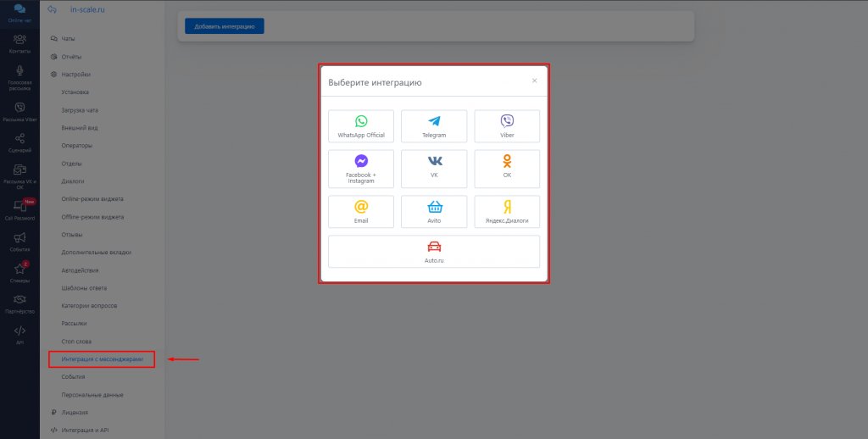This screenshot has width=868, height=439.
Task: Choose the Avito integration
Action: [x=434, y=211]
